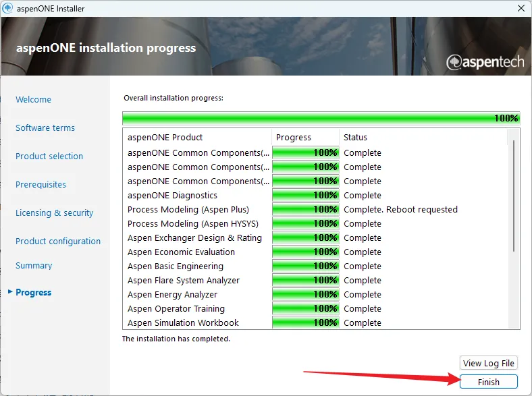
Task: Select Aspen Operator Training row
Action: tap(315, 309)
